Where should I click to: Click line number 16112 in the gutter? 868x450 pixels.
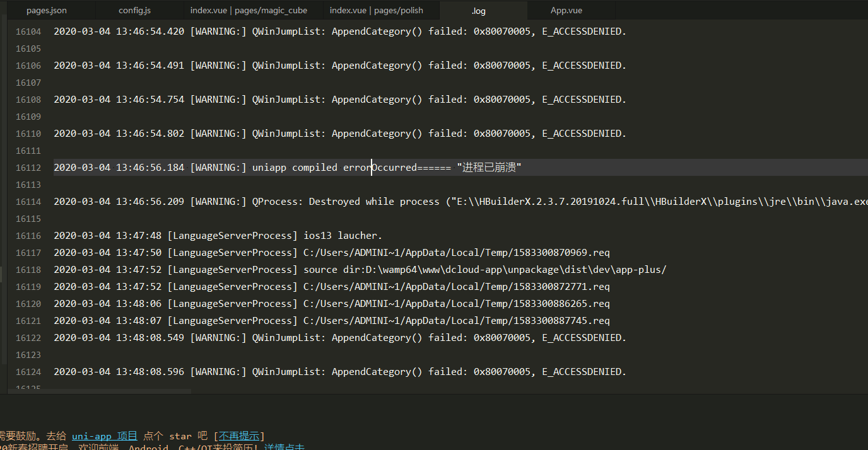click(28, 168)
